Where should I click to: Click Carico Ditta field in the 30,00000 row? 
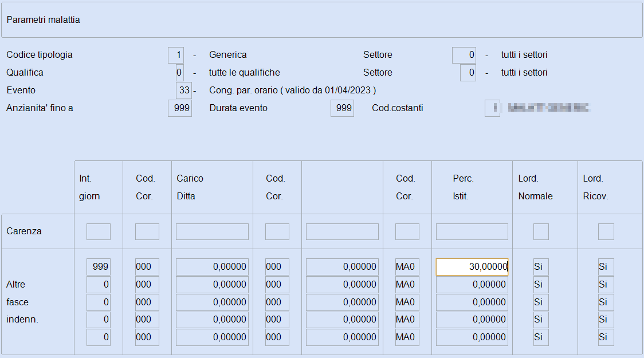tap(213, 267)
